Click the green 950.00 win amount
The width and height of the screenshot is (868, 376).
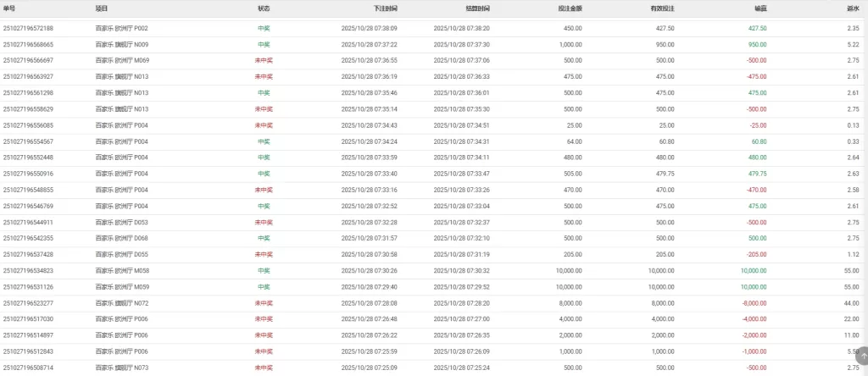(x=757, y=44)
